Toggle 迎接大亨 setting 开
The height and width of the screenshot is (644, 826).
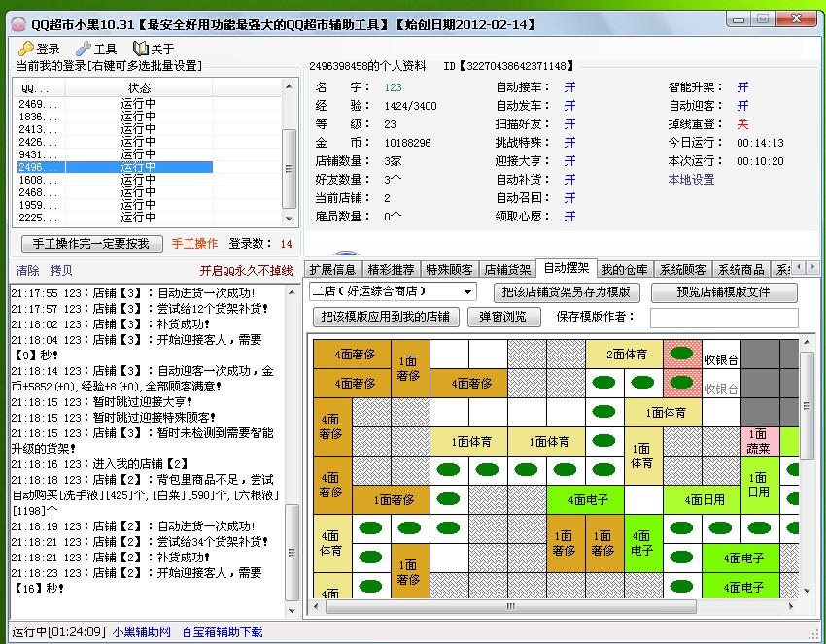point(569,161)
